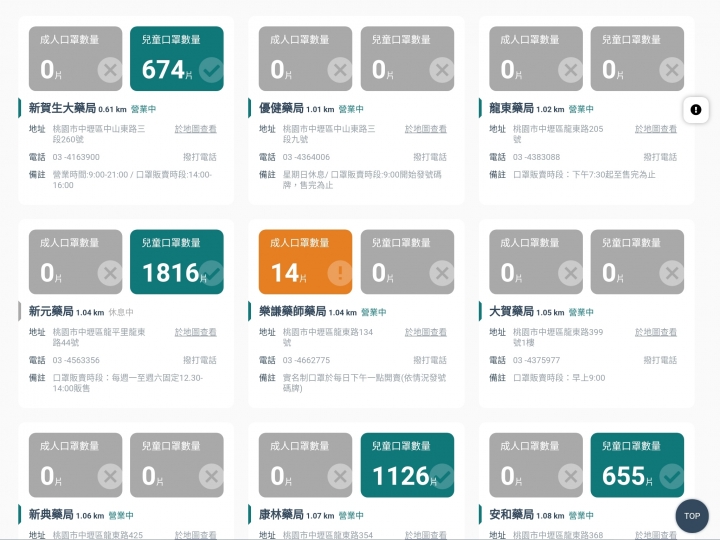This screenshot has width=720, height=540.
Task: Click the check icon on 674 children masks card
Action: click(211, 70)
